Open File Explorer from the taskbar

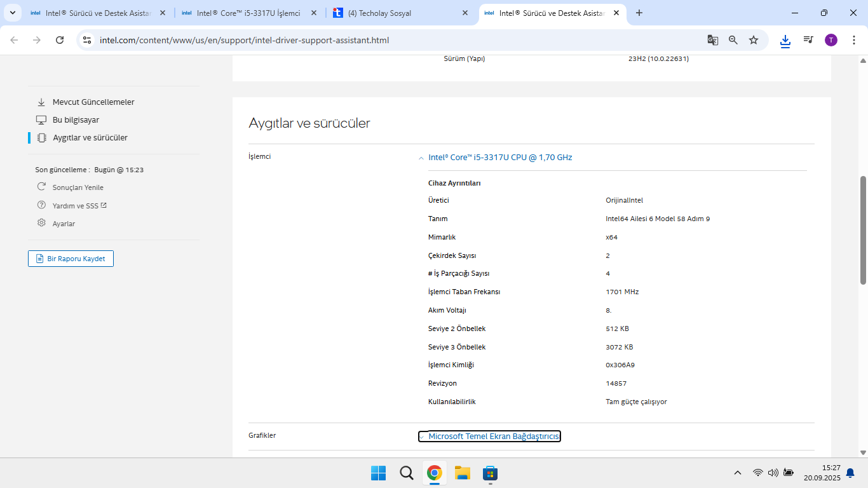[462, 473]
